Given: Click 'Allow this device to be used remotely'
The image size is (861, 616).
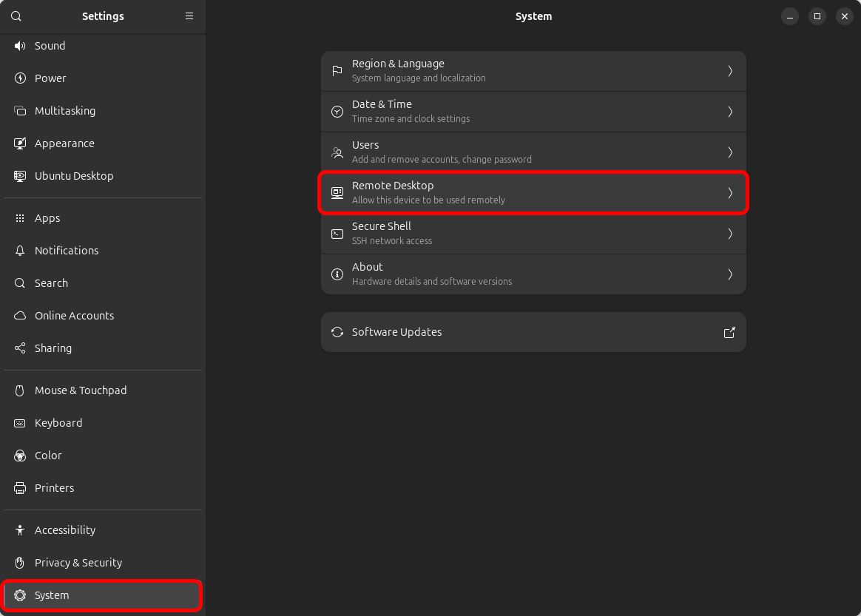Looking at the screenshot, I should coord(428,200).
